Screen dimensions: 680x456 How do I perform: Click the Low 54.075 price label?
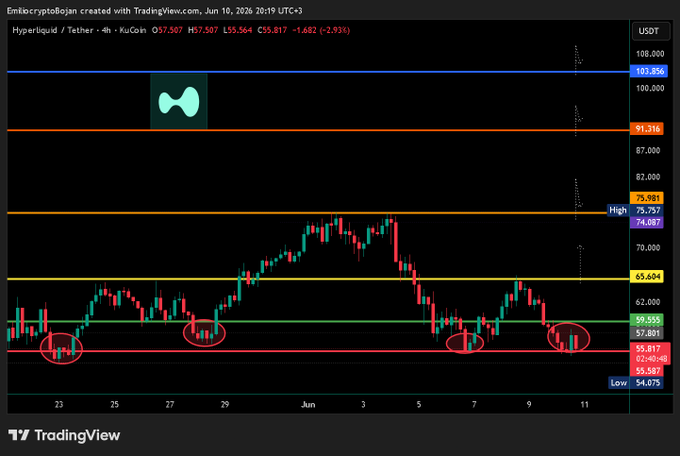[x=636, y=383]
